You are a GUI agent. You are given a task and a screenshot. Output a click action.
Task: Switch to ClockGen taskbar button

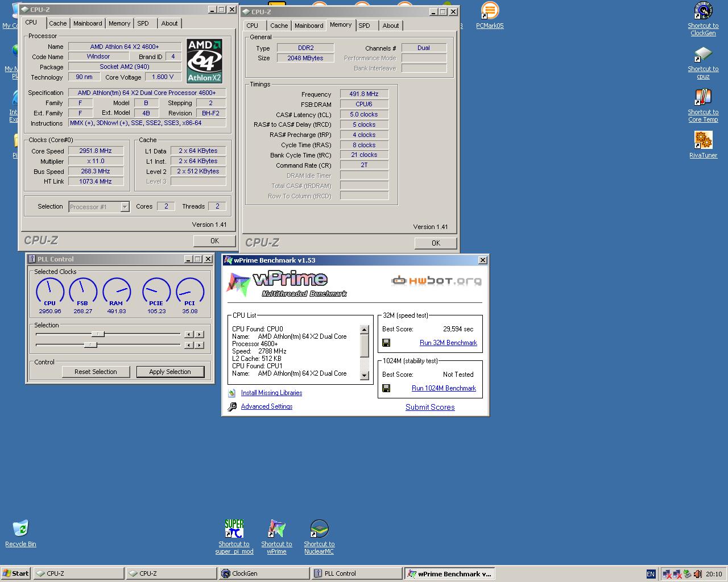264,573
